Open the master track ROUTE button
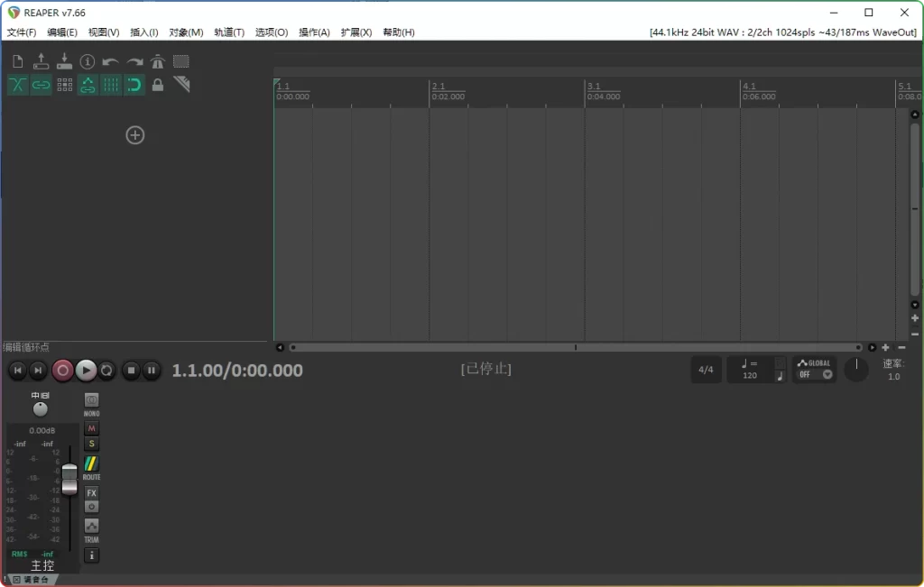This screenshot has height=587, width=924. pos(90,465)
